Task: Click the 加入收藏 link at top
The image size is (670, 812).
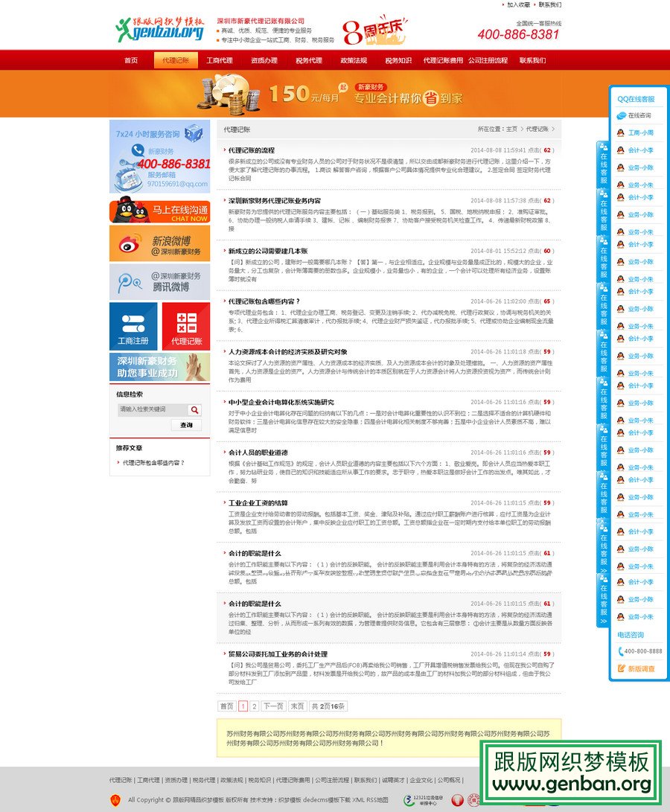Action: point(518,4)
